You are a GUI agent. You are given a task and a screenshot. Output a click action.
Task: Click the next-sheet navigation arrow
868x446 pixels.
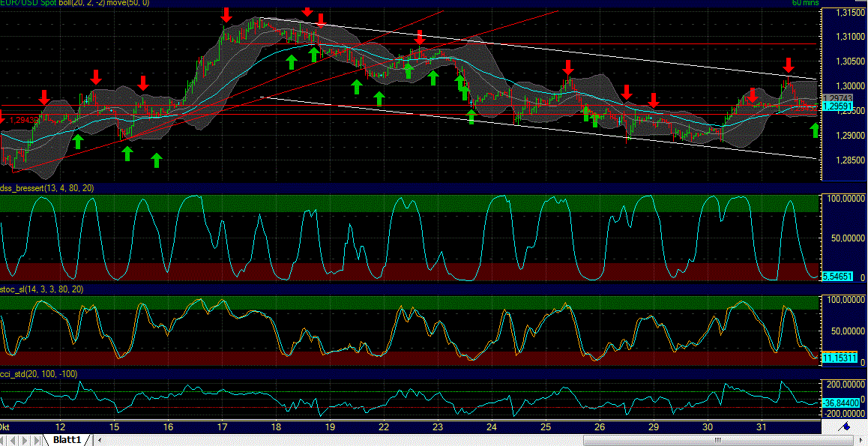tap(25, 440)
